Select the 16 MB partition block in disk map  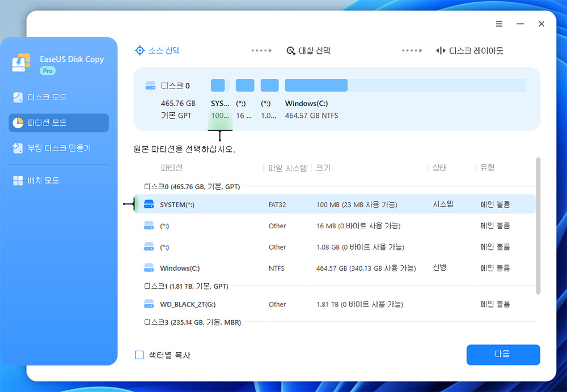245,86
